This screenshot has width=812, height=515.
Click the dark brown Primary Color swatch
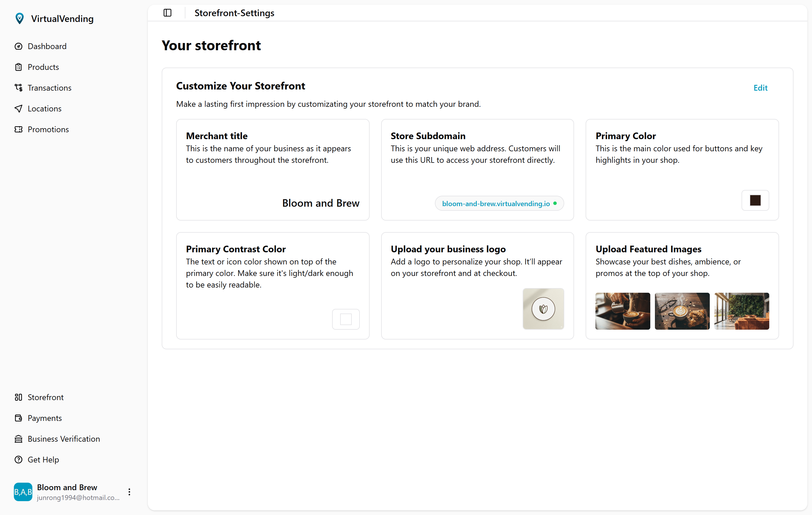click(755, 201)
